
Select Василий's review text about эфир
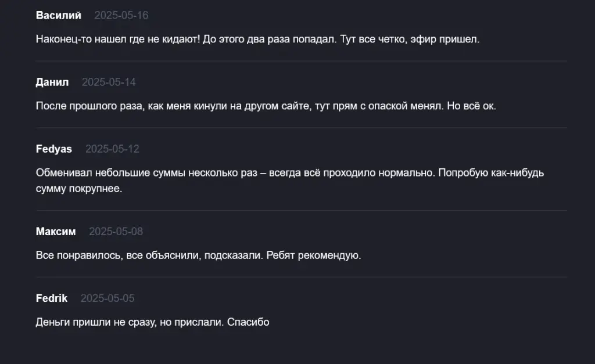257,39
